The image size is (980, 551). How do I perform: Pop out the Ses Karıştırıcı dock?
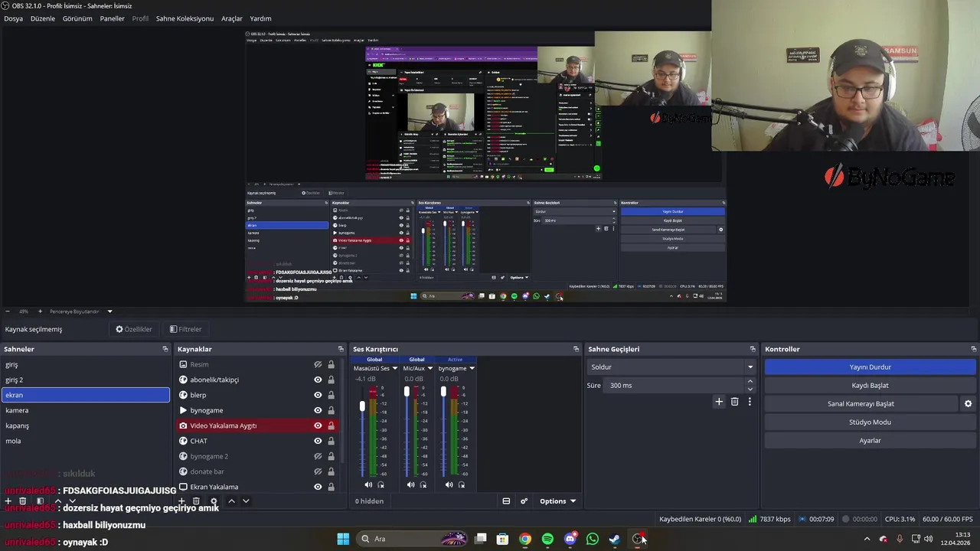click(576, 349)
